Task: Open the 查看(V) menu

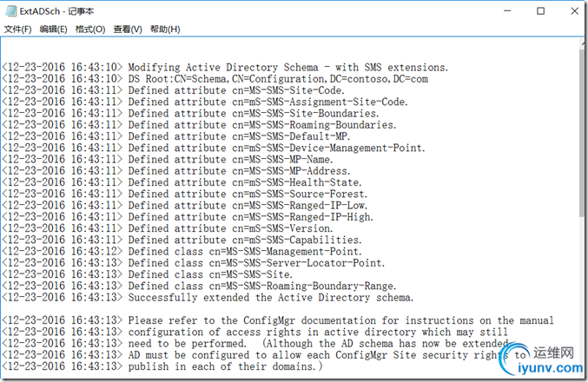Action: pos(128,30)
